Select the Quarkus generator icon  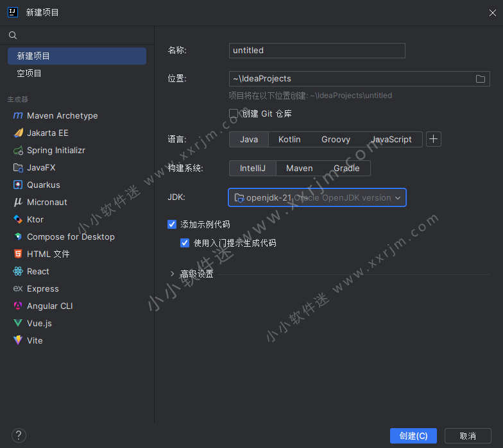(18, 185)
